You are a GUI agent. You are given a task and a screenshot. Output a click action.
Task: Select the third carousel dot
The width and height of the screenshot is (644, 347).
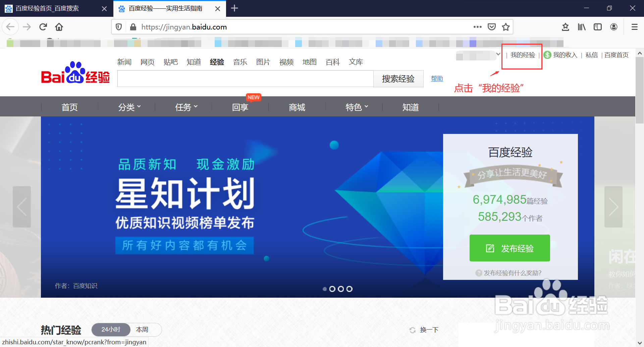341,289
